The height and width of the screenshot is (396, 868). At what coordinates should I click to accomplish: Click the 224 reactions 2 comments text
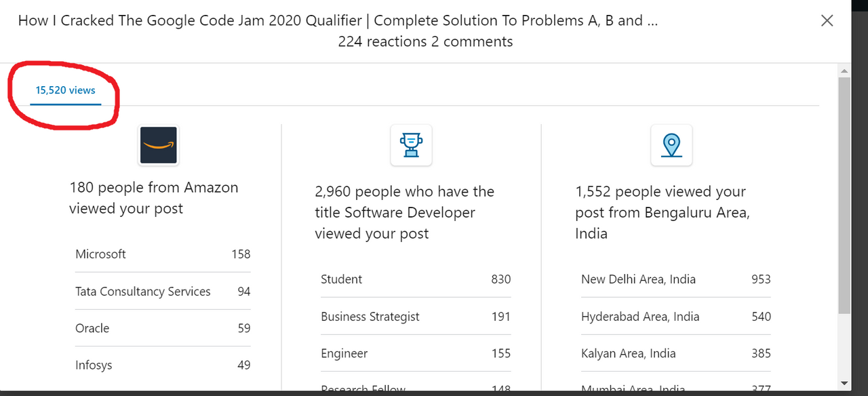pos(425,41)
